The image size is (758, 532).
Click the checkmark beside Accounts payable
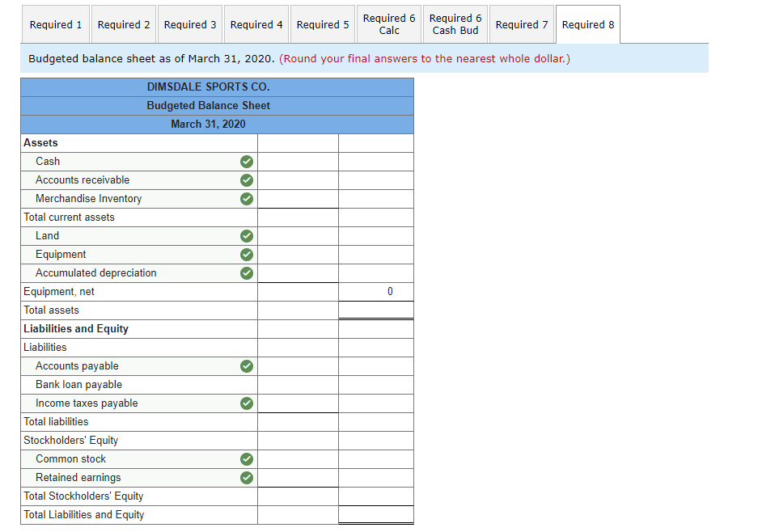[x=247, y=366]
